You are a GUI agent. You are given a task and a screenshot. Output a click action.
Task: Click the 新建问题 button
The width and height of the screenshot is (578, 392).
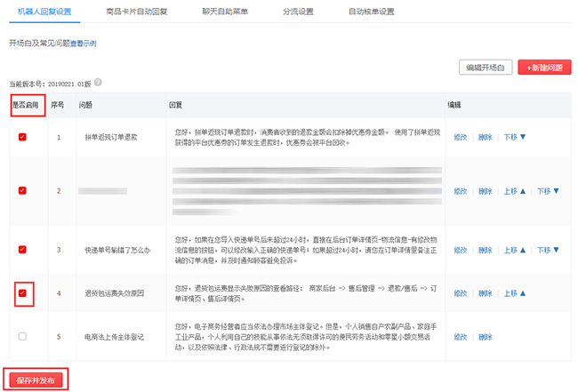[x=544, y=67]
